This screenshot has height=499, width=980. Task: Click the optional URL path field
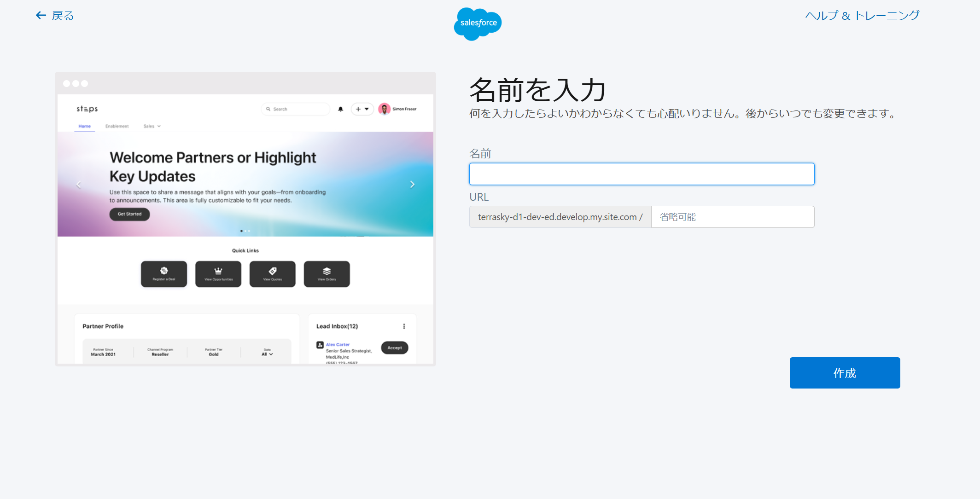pos(732,217)
